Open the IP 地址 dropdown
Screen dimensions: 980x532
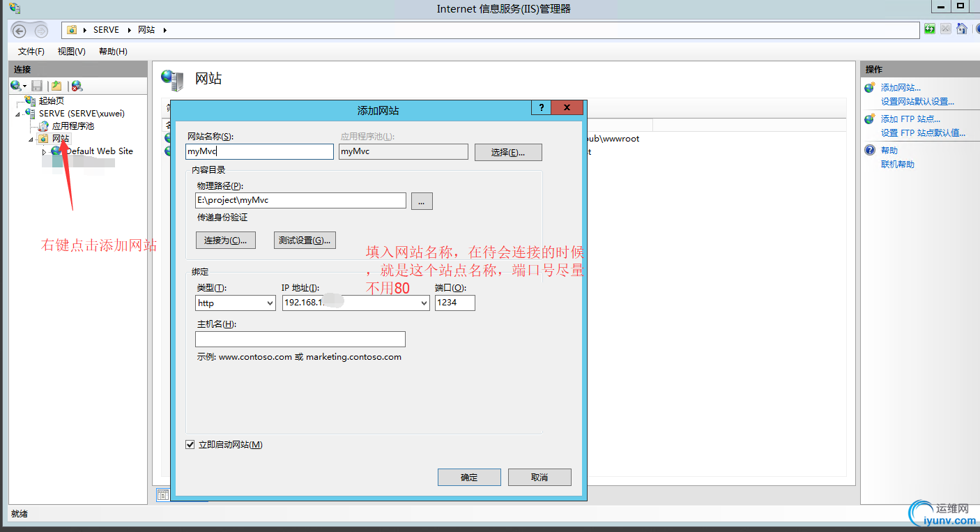pyautogui.click(x=422, y=303)
